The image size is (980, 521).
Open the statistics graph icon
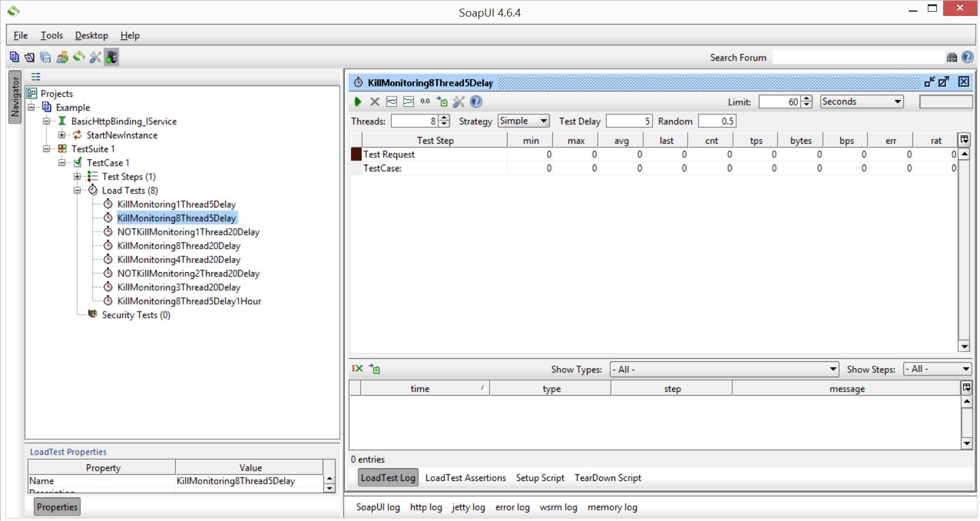[x=391, y=102]
